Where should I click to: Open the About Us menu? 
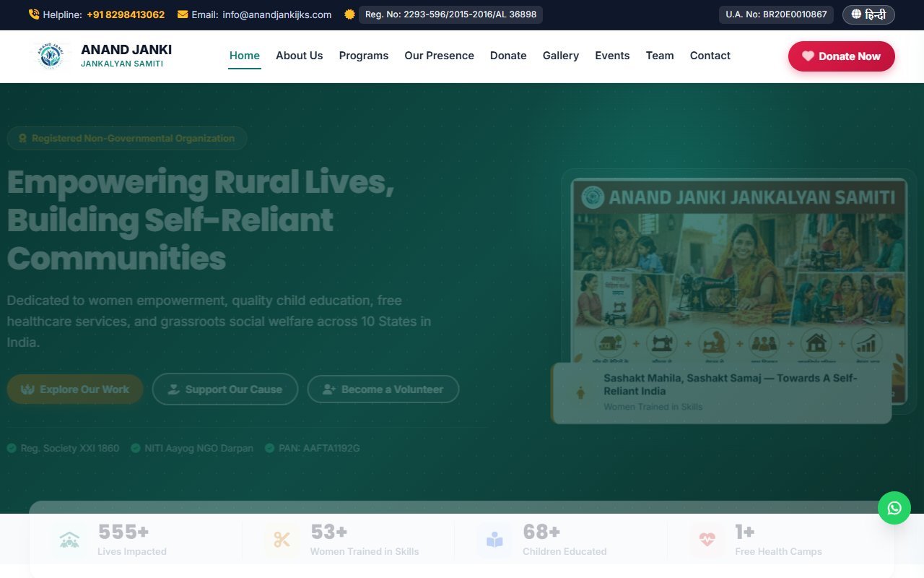coord(300,56)
